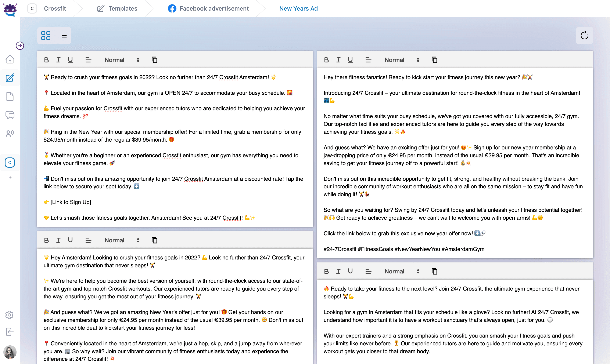Toggle bold in top-right editor
Viewport: 610px width, 364px height.
point(326,60)
